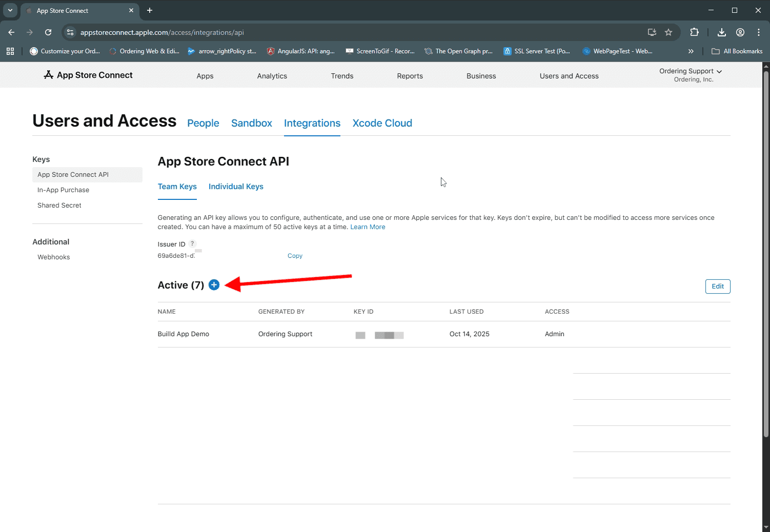
Task: Open the All Bookmarks folder
Action: click(737, 51)
